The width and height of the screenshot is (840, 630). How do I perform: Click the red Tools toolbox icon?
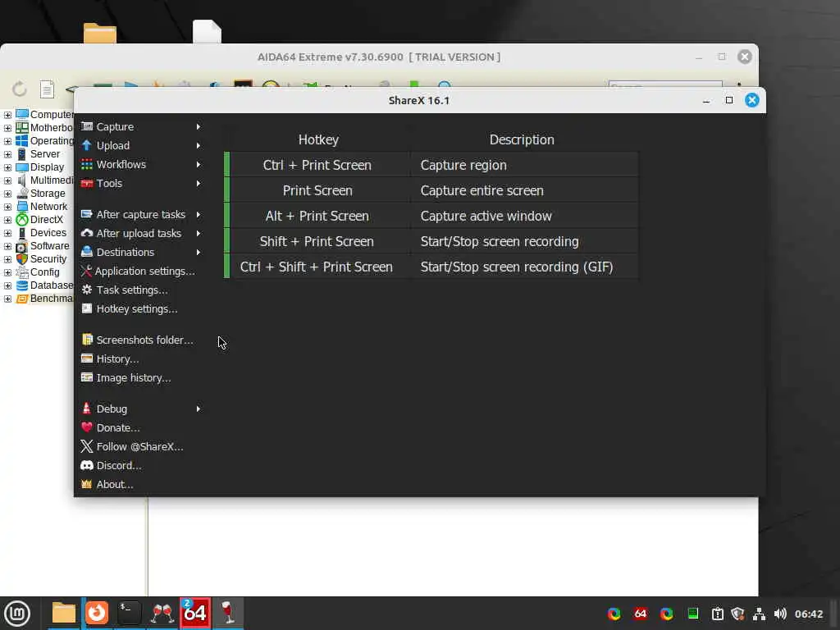tap(87, 183)
